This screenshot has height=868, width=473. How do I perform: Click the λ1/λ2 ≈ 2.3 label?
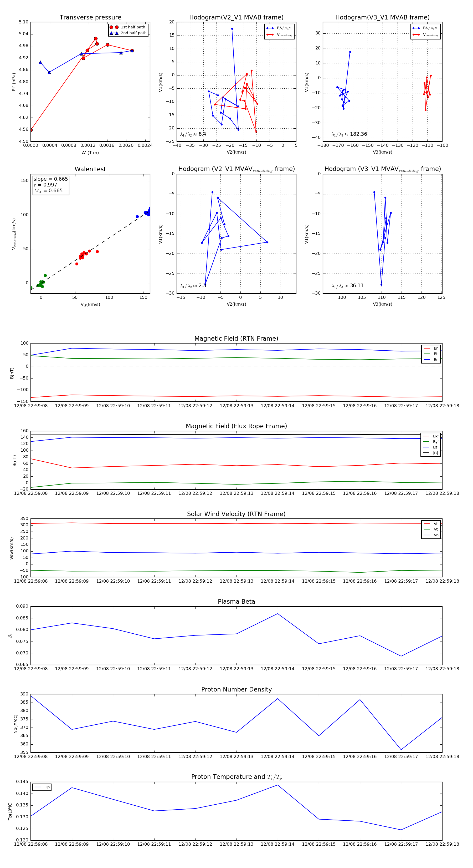coord(193,286)
